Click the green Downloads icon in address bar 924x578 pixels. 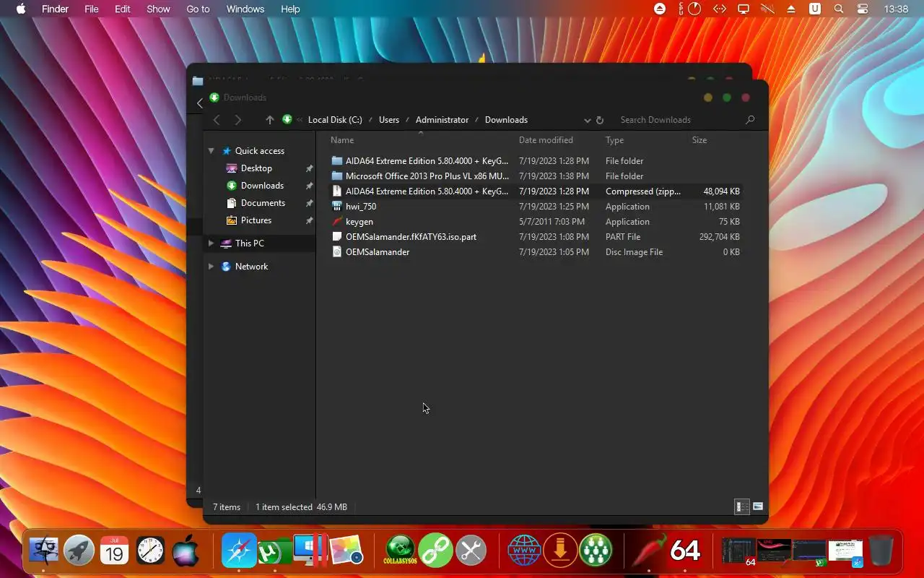(x=287, y=119)
